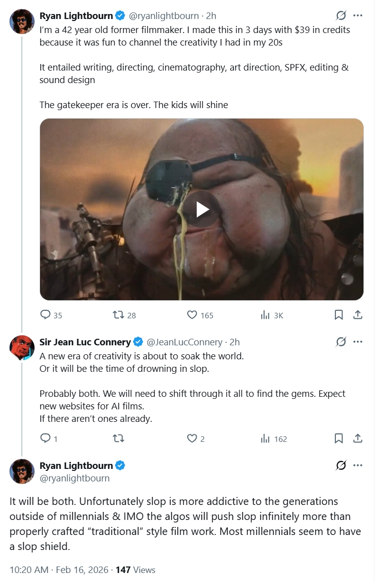Reply to Ryan Lightbourn's original post
392x582 pixels.
46,315
